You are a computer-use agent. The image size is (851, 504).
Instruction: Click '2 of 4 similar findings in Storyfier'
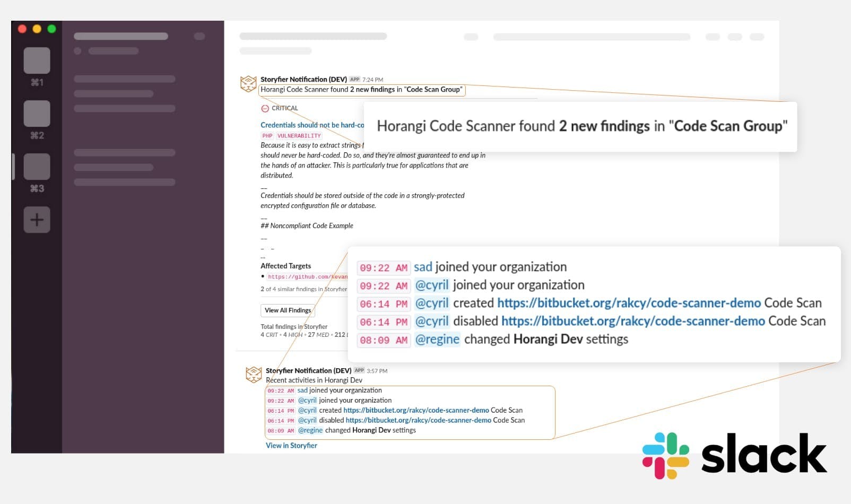[303, 289]
